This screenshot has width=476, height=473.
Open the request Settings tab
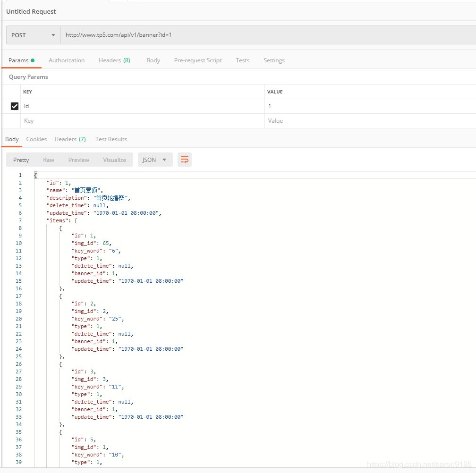tap(274, 60)
